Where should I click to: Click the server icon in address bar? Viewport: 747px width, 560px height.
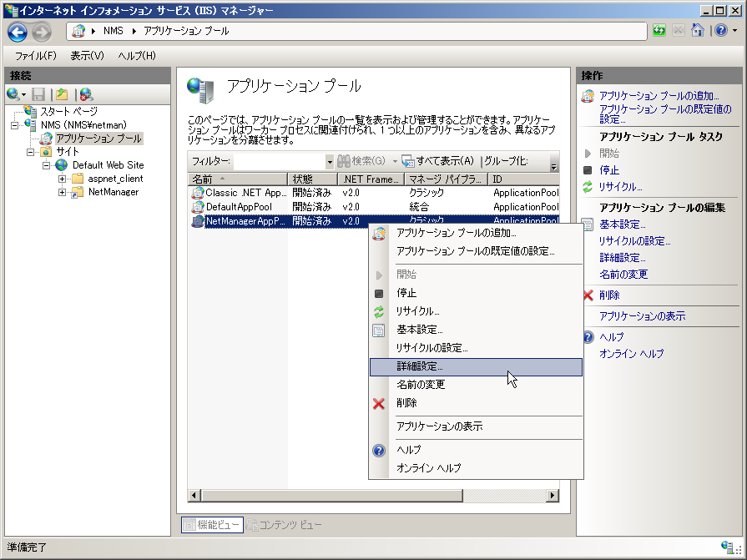tap(78, 31)
